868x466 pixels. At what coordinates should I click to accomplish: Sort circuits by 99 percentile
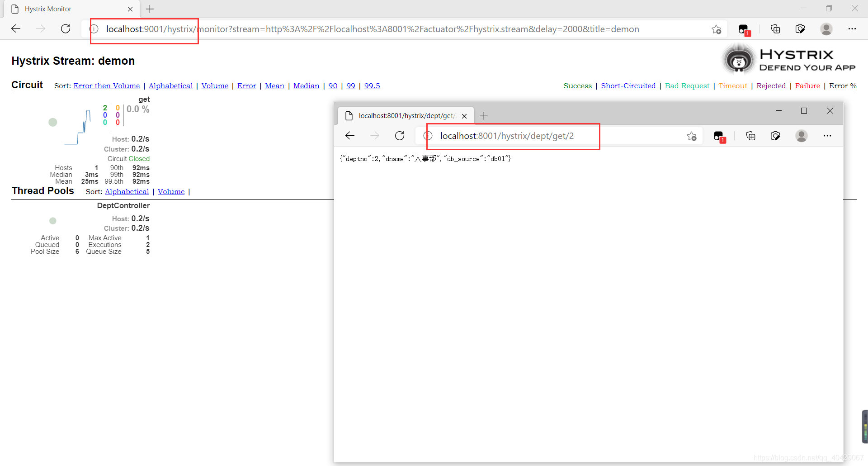coord(351,86)
